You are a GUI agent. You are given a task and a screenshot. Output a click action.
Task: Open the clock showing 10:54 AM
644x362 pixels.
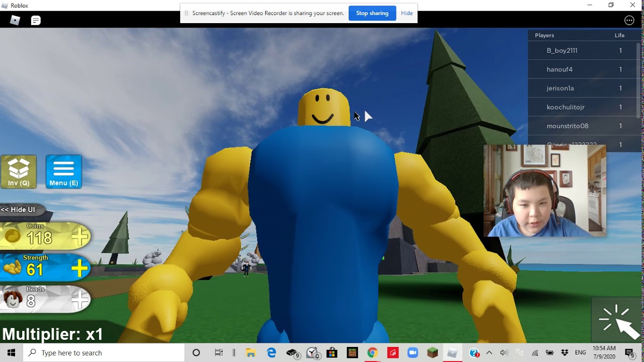click(x=604, y=352)
